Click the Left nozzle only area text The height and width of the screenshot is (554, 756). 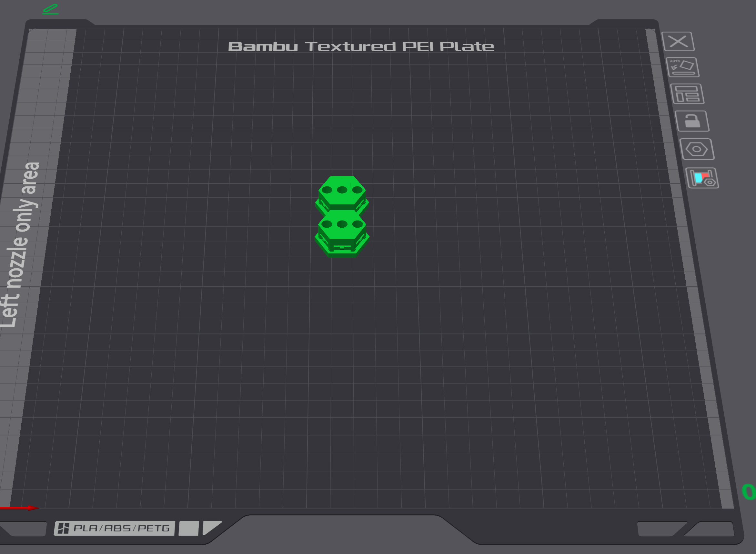click(19, 245)
